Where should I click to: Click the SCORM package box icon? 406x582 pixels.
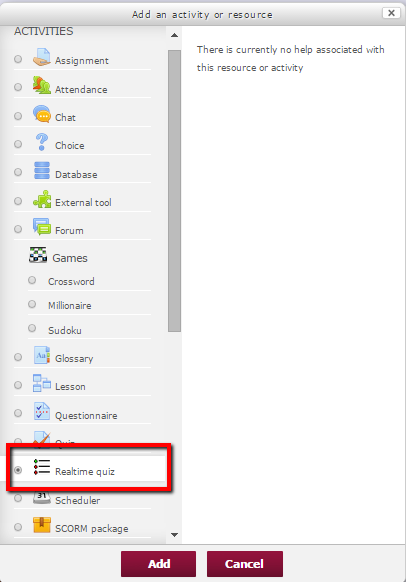coord(42,525)
